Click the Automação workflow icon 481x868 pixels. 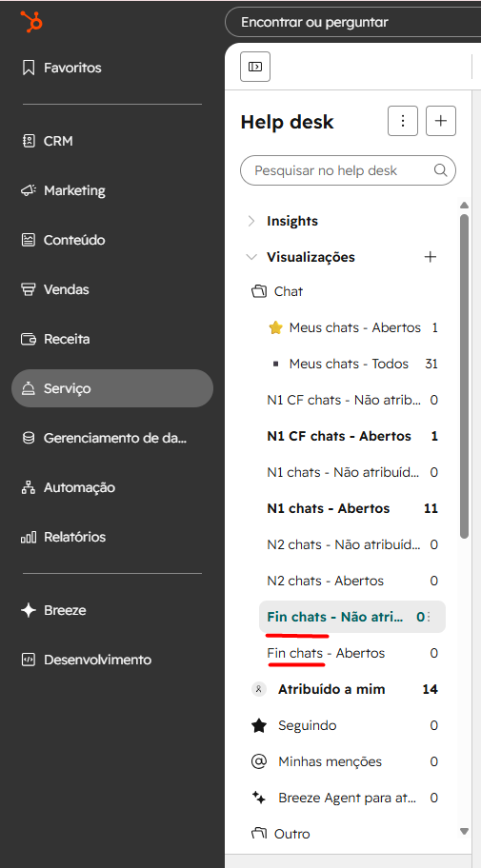tap(29, 487)
